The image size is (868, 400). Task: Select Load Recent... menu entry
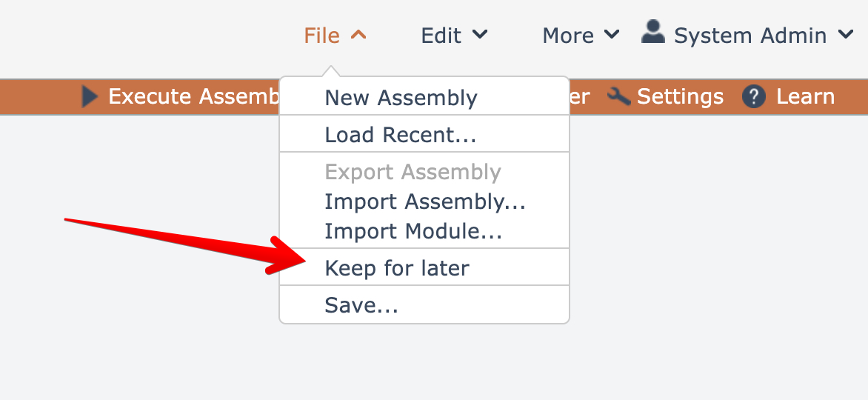click(400, 135)
